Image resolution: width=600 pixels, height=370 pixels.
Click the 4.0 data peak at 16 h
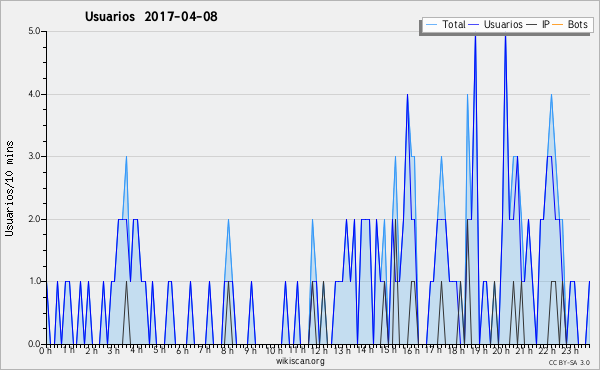pos(408,95)
